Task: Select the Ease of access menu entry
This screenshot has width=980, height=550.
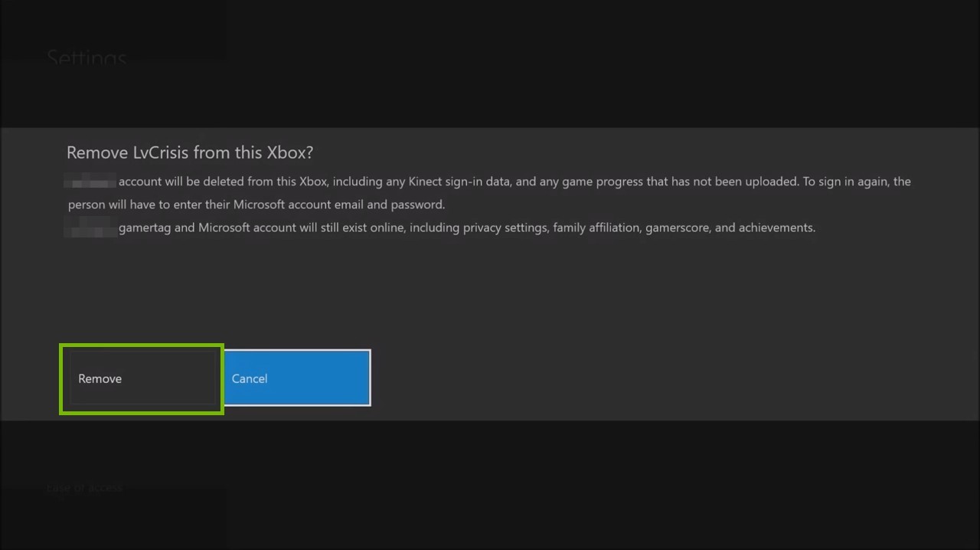Action: 84,488
